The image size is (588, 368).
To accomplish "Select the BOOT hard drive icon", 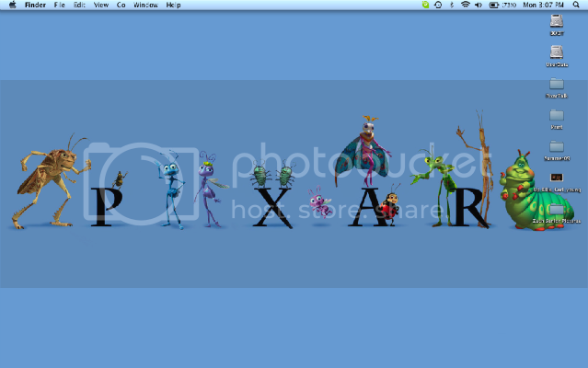I will [x=557, y=21].
